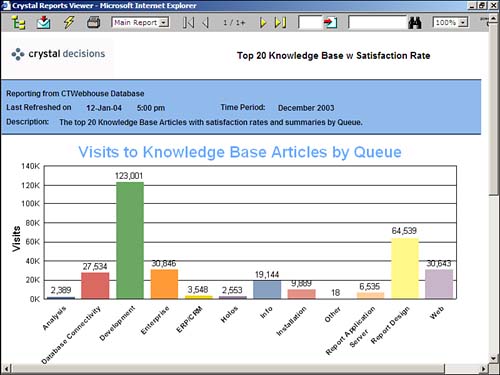This screenshot has height=375, width=500.
Task: Click the orange Enterprise bar
Action: 164,284
